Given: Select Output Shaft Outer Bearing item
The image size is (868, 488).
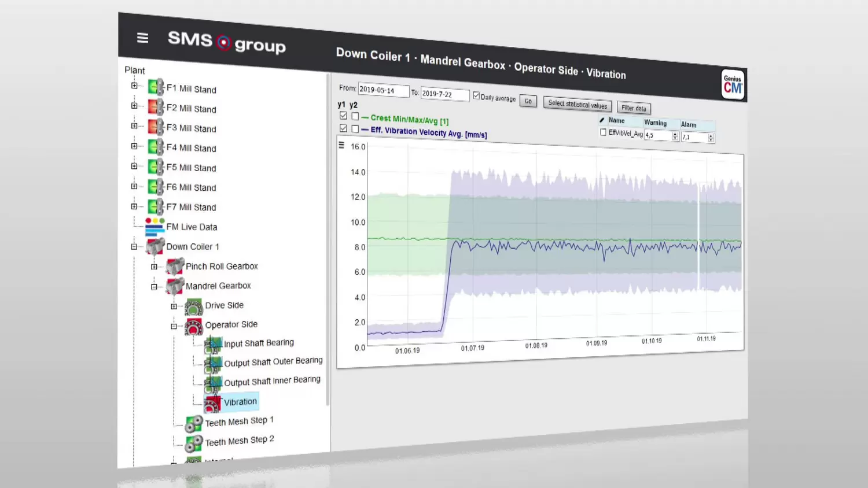Looking at the screenshot, I should (273, 362).
